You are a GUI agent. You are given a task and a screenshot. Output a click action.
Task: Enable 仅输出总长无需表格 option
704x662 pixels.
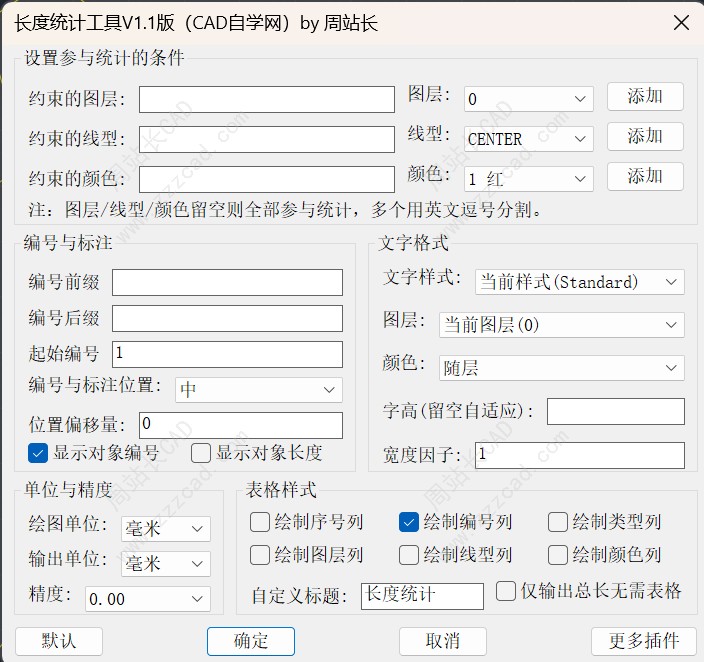pyautogui.click(x=506, y=591)
